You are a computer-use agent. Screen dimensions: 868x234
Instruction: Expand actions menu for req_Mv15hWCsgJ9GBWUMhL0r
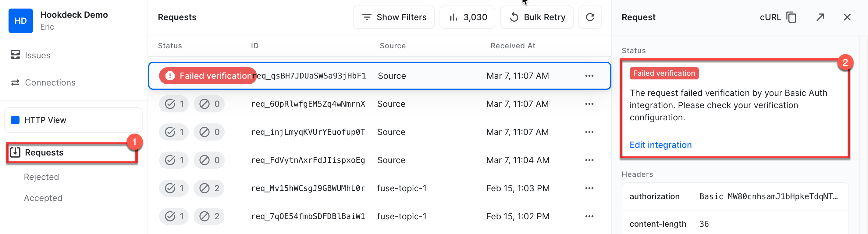pyautogui.click(x=589, y=188)
